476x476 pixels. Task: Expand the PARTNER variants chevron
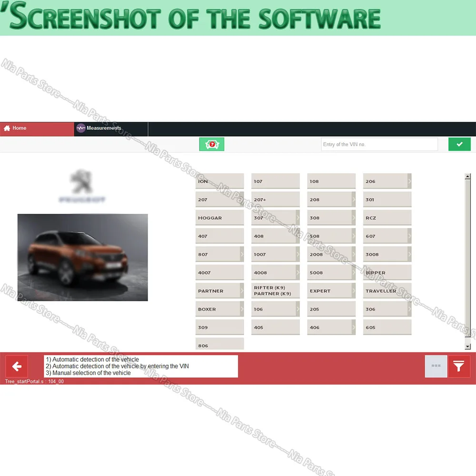[242, 290]
